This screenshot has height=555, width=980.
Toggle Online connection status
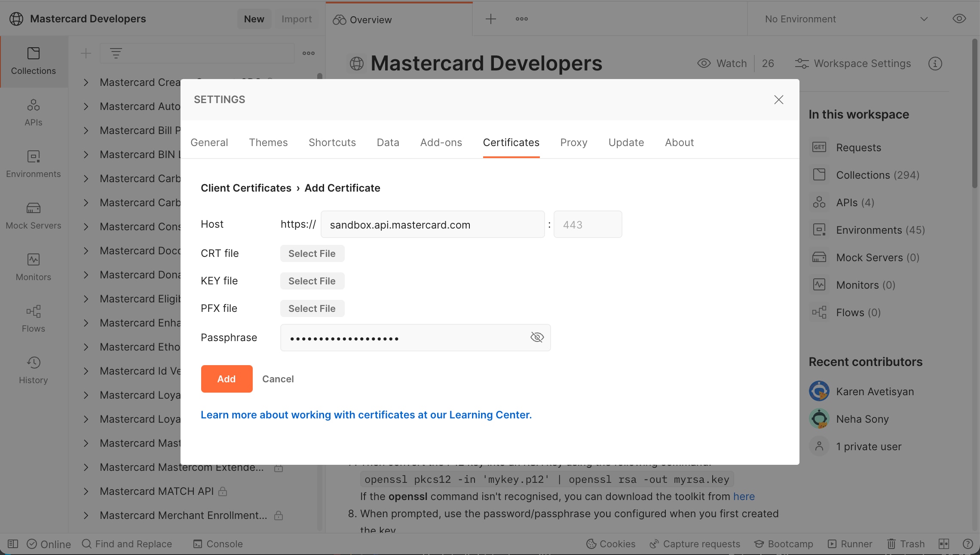pyautogui.click(x=49, y=544)
